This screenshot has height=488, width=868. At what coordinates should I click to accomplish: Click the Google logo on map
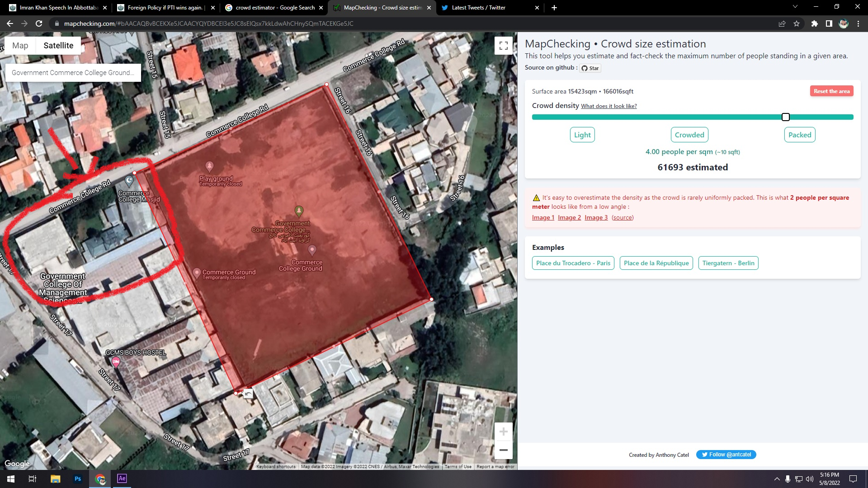17,464
